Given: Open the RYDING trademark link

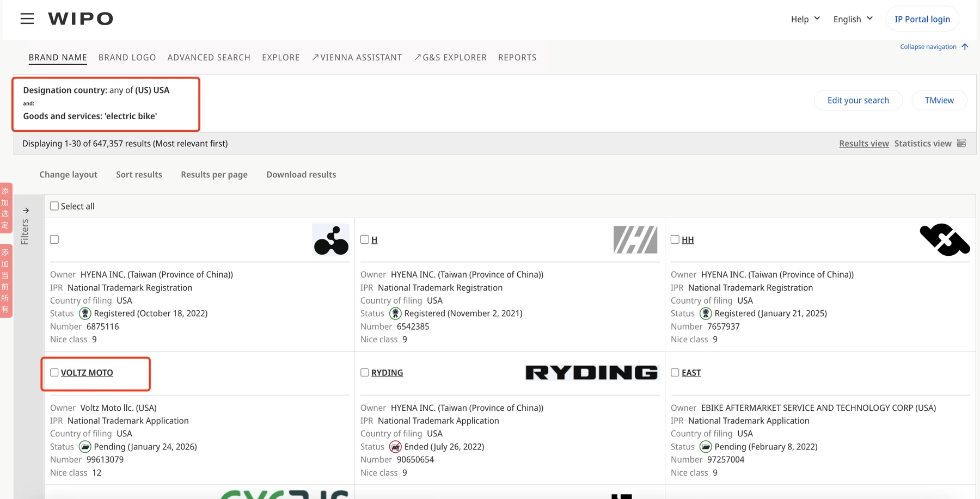Looking at the screenshot, I should [387, 373].
